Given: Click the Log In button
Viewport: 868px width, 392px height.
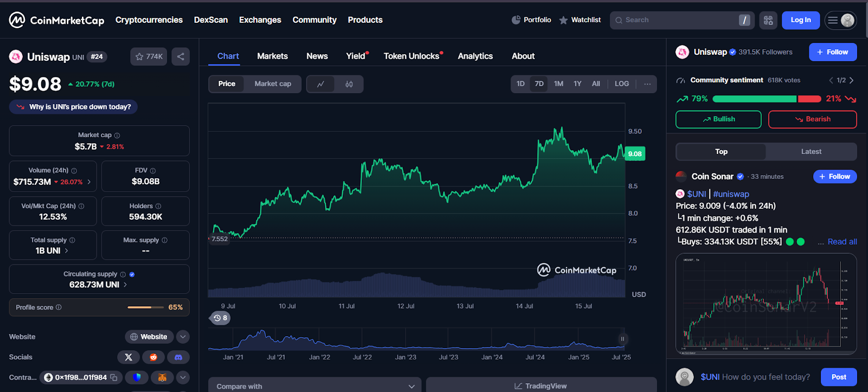Looking at the screenshot, I should (x=801, y=20).
